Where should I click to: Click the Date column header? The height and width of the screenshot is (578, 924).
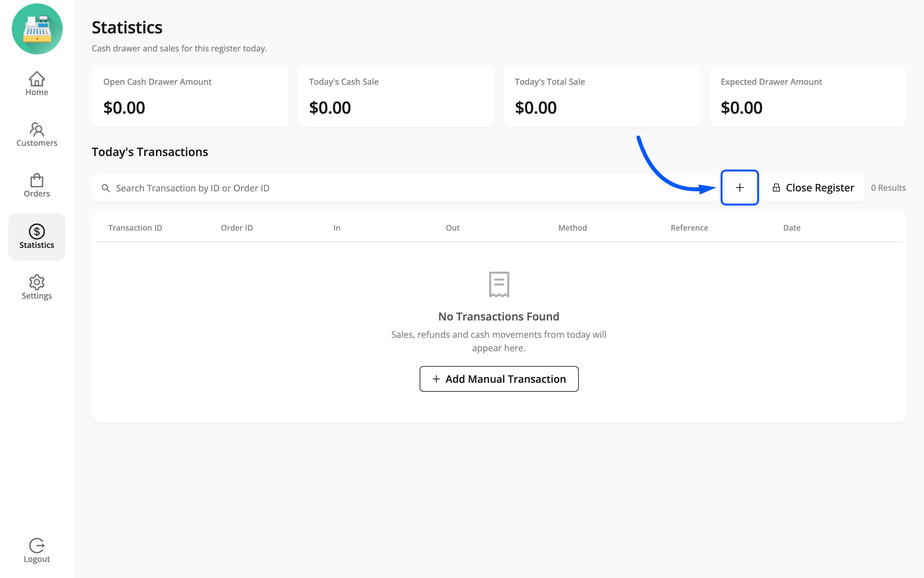pos(792,228)
